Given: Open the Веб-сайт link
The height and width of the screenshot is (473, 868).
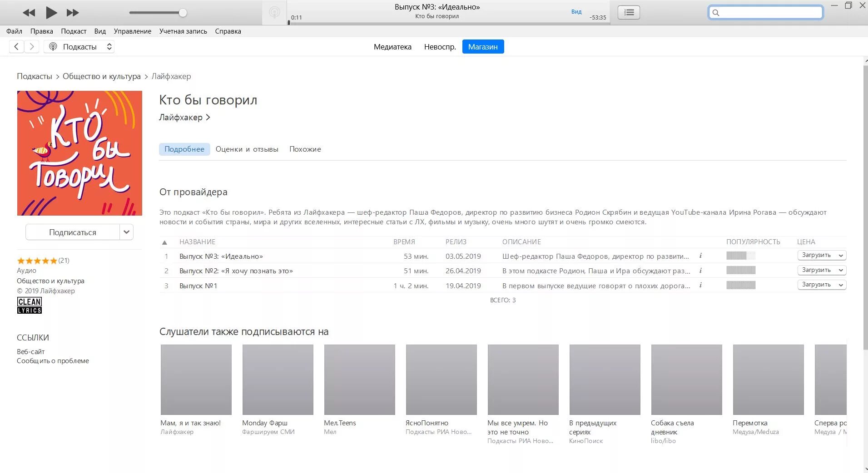Looking at the screenshot, I should pos(30,351).
